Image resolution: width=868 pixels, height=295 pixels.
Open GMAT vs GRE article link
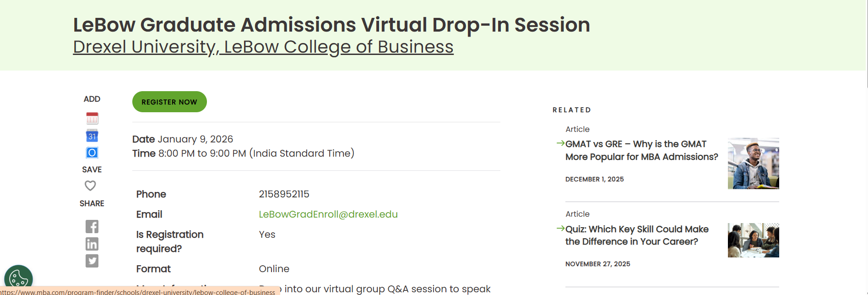coord(642,150)
